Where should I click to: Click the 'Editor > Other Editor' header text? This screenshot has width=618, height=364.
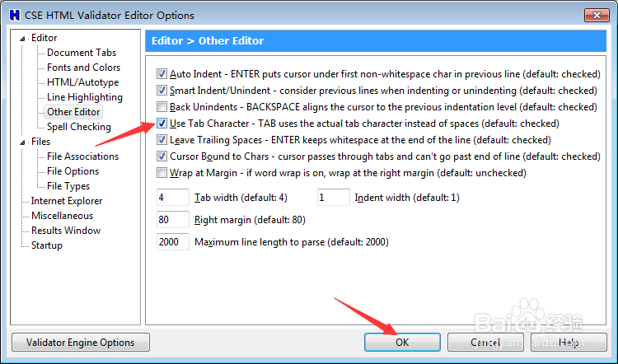[208, 41]
